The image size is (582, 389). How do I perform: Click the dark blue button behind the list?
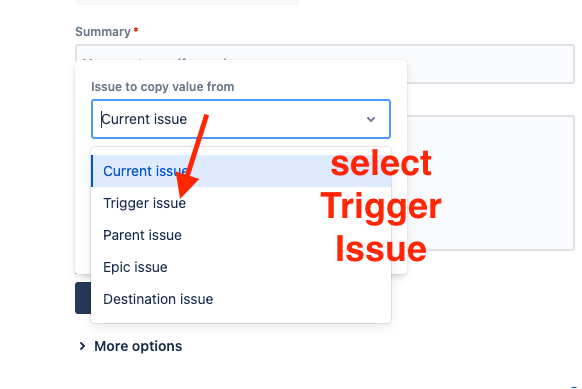pyautogui.click(x=83, y=298)
